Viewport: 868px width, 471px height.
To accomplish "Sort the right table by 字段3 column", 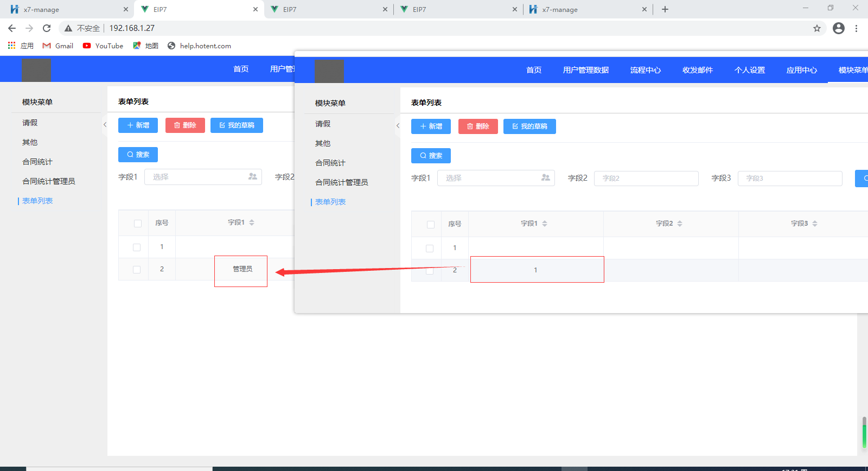I will tap(815, 224).
